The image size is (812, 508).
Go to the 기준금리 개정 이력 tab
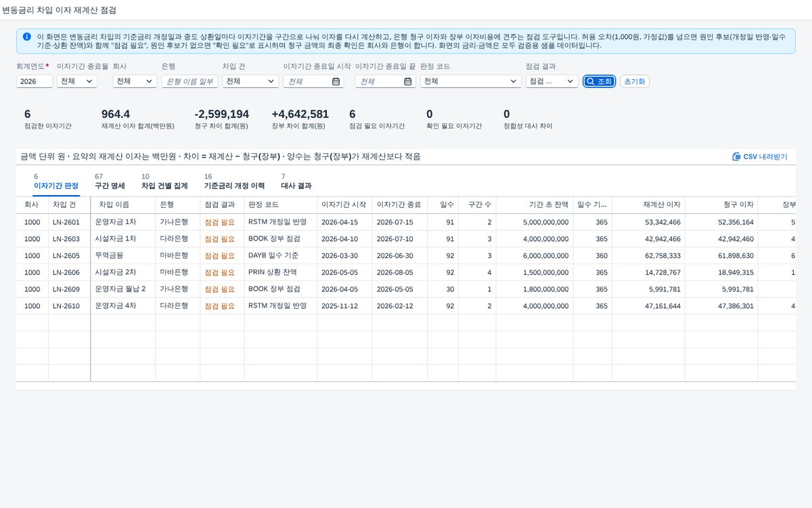(x=234, y=182)
